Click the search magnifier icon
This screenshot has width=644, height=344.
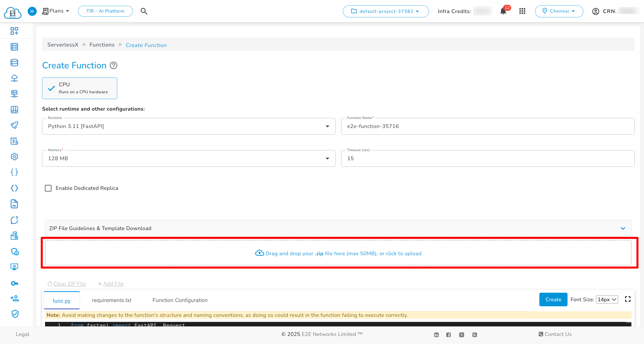[x=144, y=11]
